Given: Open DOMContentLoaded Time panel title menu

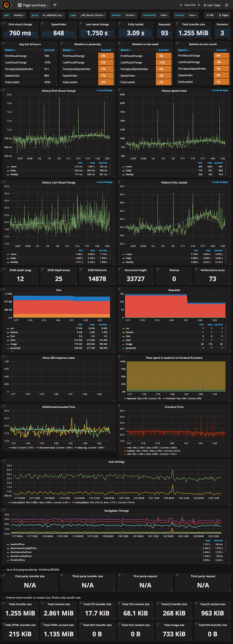Looking at the screenshot, I should [x=59, y=407].
